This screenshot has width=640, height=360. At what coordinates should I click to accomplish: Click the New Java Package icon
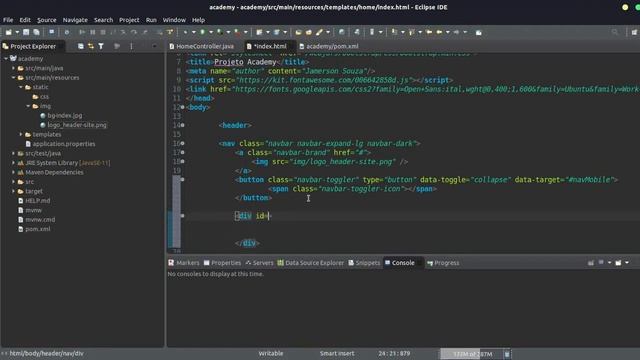(259, 32)
